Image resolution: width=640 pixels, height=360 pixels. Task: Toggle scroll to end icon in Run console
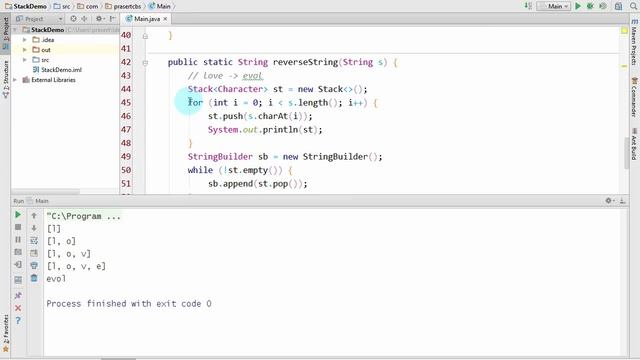point(34,253)
